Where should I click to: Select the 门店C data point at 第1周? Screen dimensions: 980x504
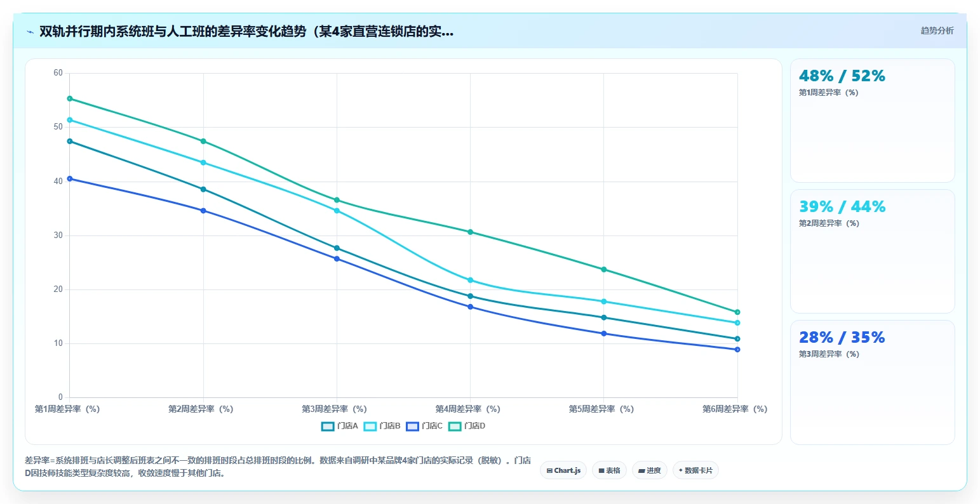pyautogui.click(x=70, y=178)
